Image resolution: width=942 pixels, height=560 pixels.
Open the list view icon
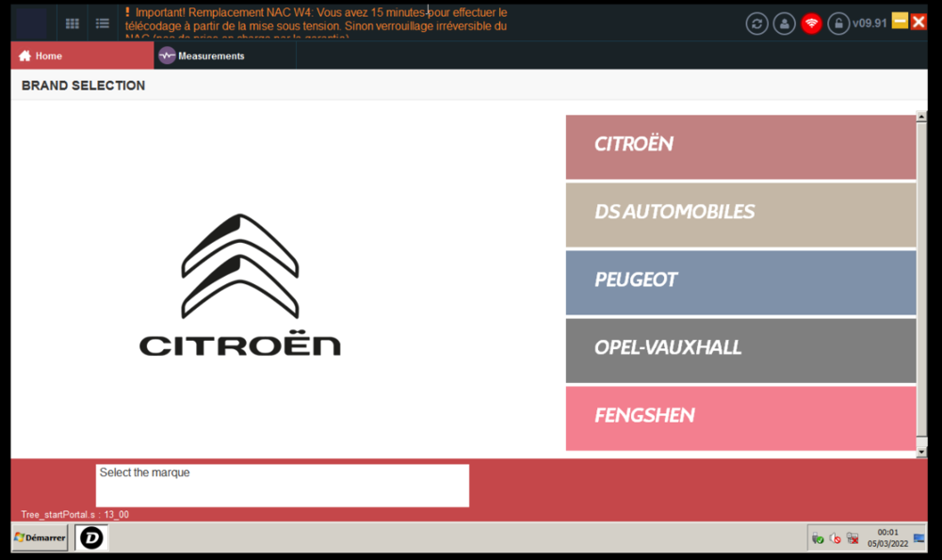point(102,23)
